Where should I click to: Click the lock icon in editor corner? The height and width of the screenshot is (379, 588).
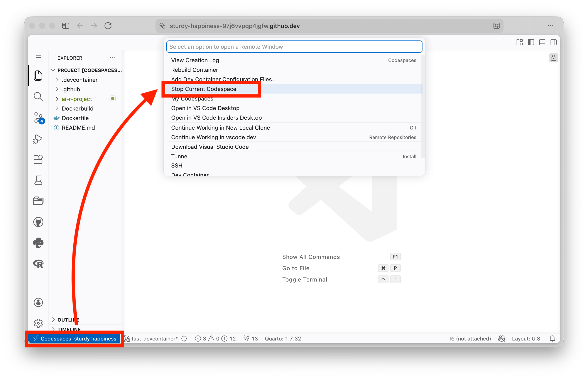point(553,58)
